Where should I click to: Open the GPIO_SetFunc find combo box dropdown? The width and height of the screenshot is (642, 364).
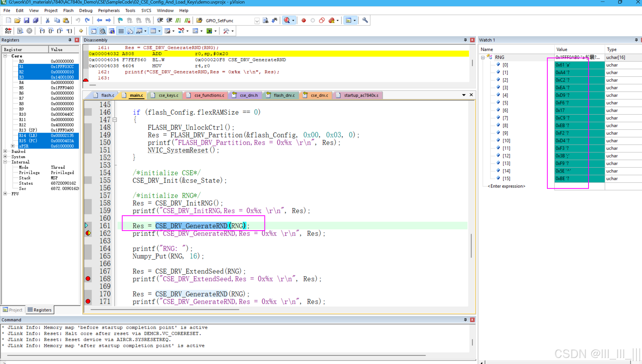(x=257, y=21)
